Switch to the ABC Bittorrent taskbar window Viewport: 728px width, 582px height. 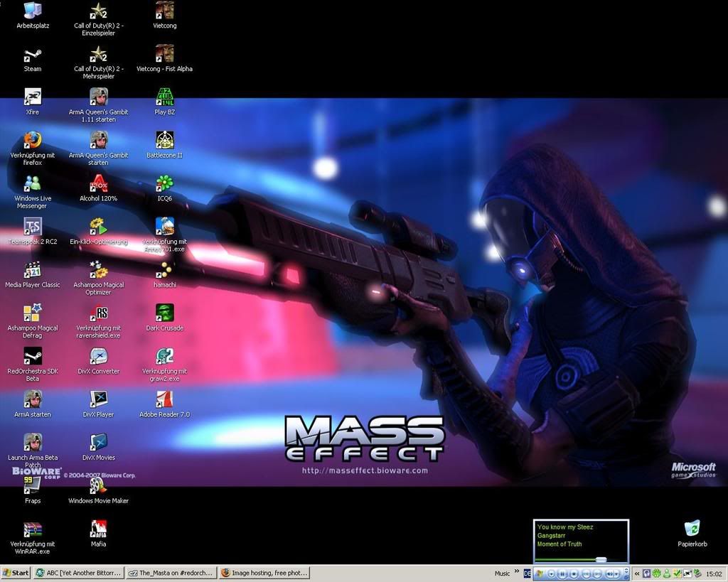point(78,573)
